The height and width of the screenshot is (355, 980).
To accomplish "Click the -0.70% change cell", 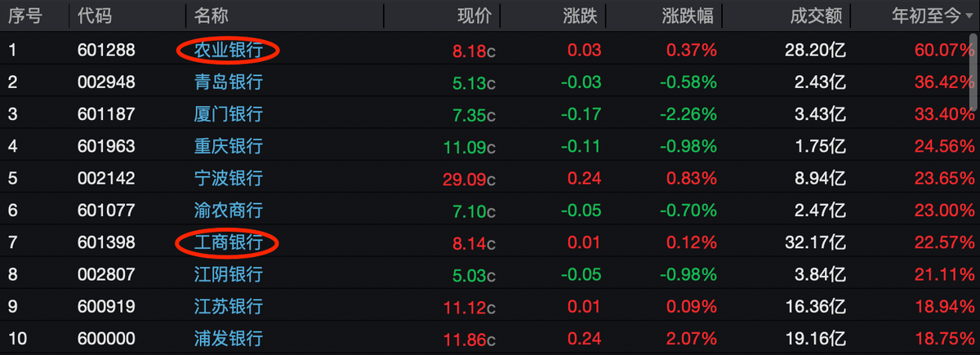I will pos(688,210).
